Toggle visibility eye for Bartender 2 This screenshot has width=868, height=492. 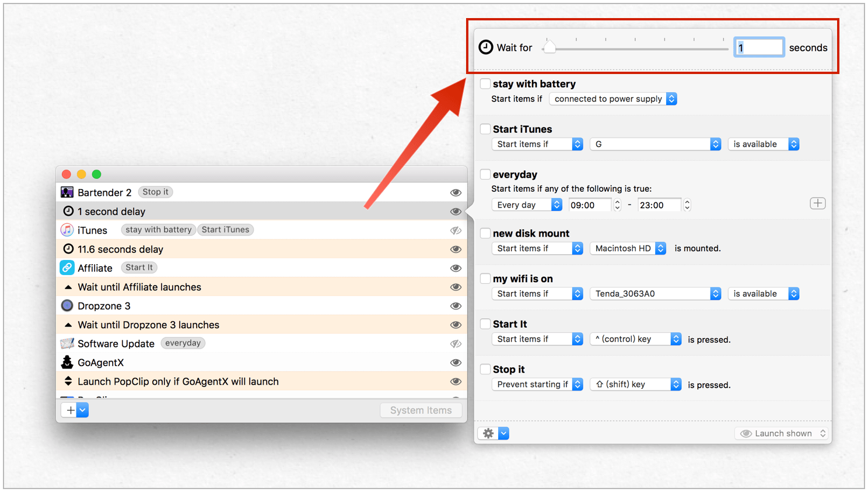click(456, 192)
